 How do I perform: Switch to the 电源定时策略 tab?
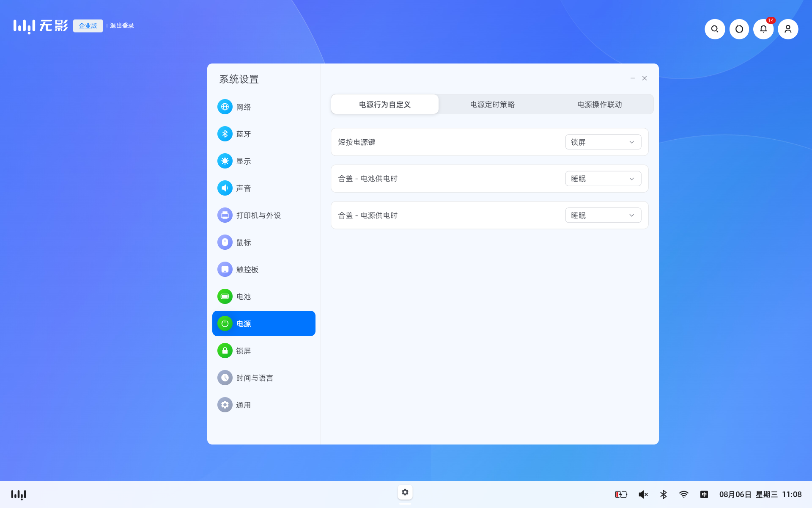pos(492,104)
